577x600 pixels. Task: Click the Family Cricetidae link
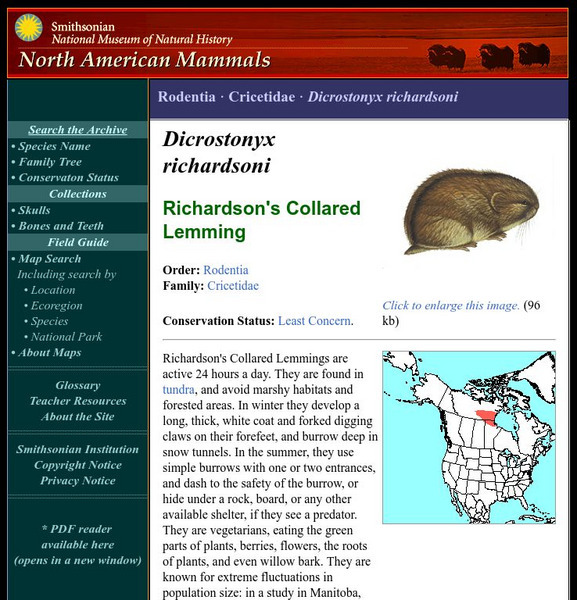click(233, 286)
